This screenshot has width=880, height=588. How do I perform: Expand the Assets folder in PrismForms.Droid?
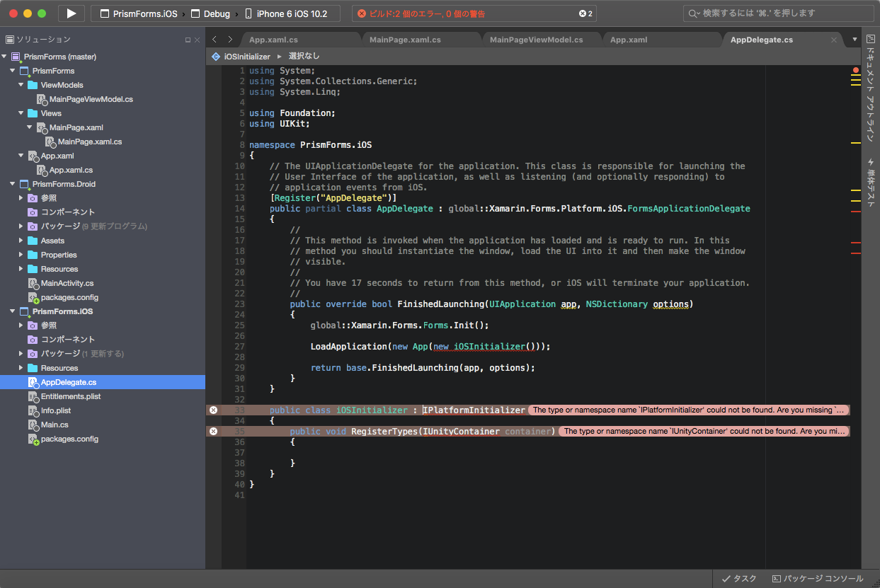pyautogui.click(x=21, y=241)
